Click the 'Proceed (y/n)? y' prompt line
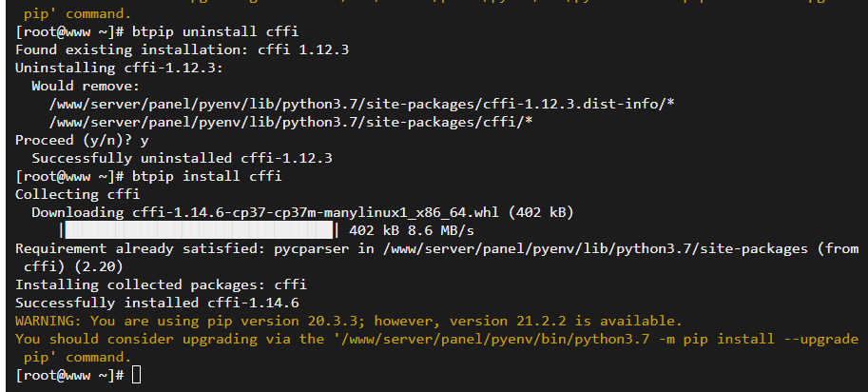 [x=82, y=140]
